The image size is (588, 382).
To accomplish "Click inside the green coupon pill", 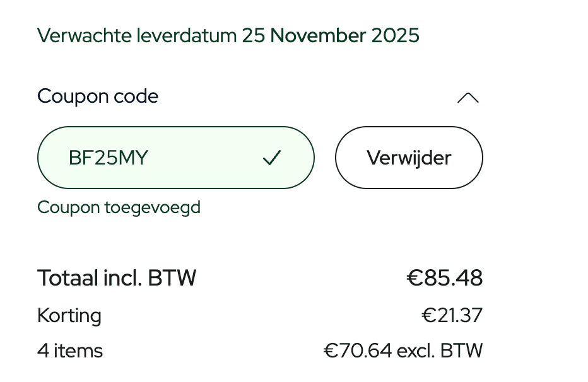I will tap(175, 158).
